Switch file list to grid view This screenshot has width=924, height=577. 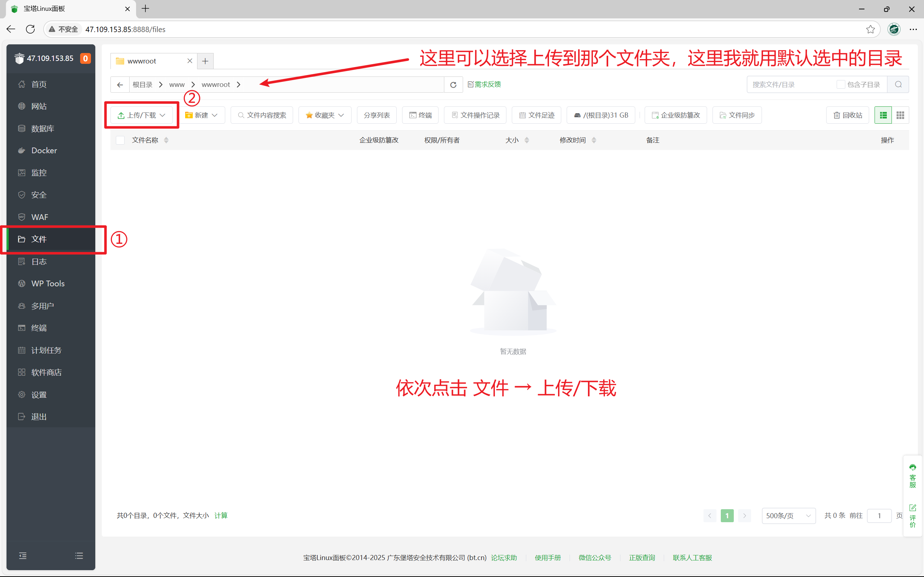pos(900,115)
